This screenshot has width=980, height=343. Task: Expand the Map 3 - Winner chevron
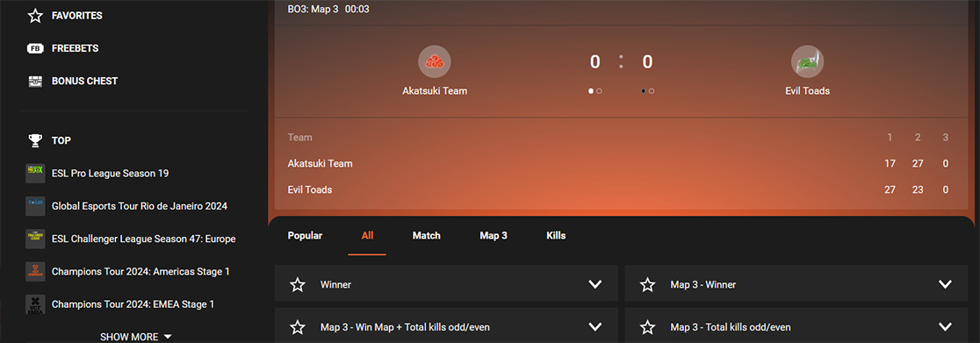tap(945, 284)
